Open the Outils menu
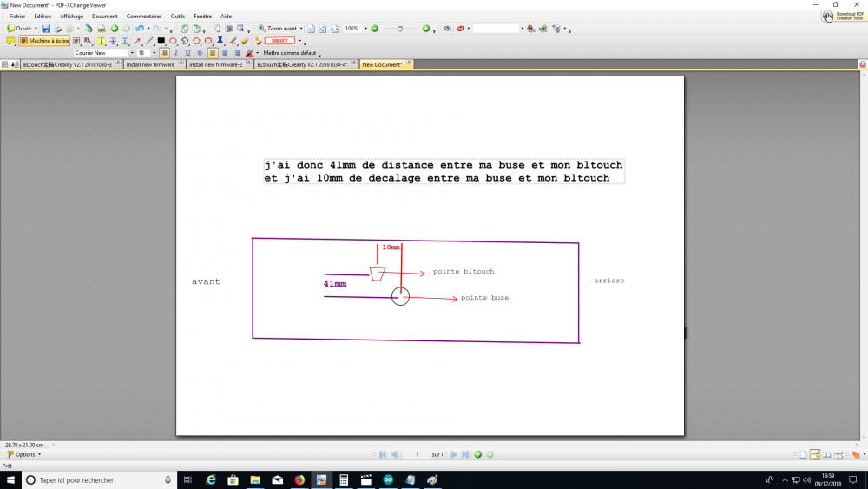Image resolution: width=868 pixels, height=489 pixels. pyautogui.click(x=178, y=16)
